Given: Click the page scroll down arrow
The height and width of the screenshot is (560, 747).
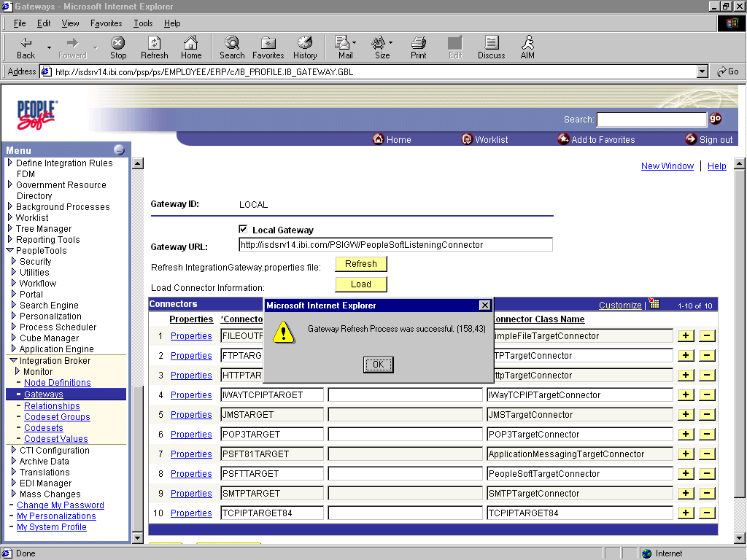Looking at the screenshot, I should [740, 538].
